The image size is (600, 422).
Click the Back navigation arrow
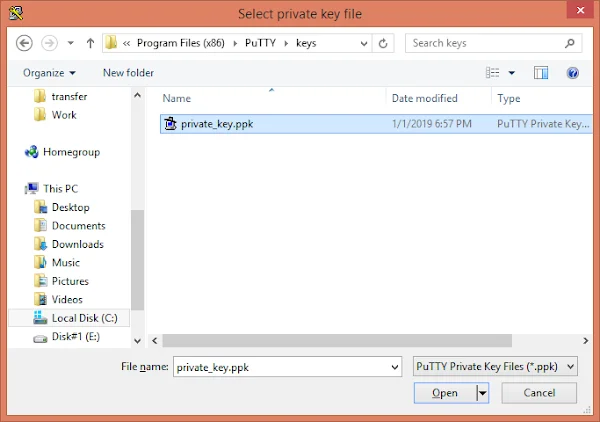pos(24,43)
